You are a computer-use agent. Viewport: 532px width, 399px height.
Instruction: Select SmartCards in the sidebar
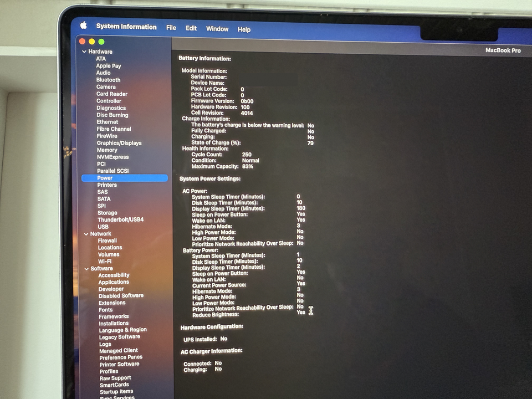(x=114, y=385)
